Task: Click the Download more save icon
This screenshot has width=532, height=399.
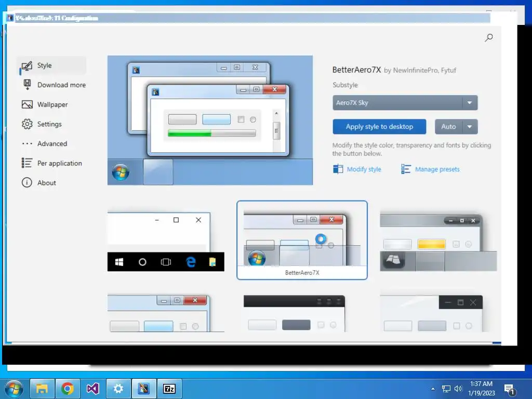Action: [27, 85]
